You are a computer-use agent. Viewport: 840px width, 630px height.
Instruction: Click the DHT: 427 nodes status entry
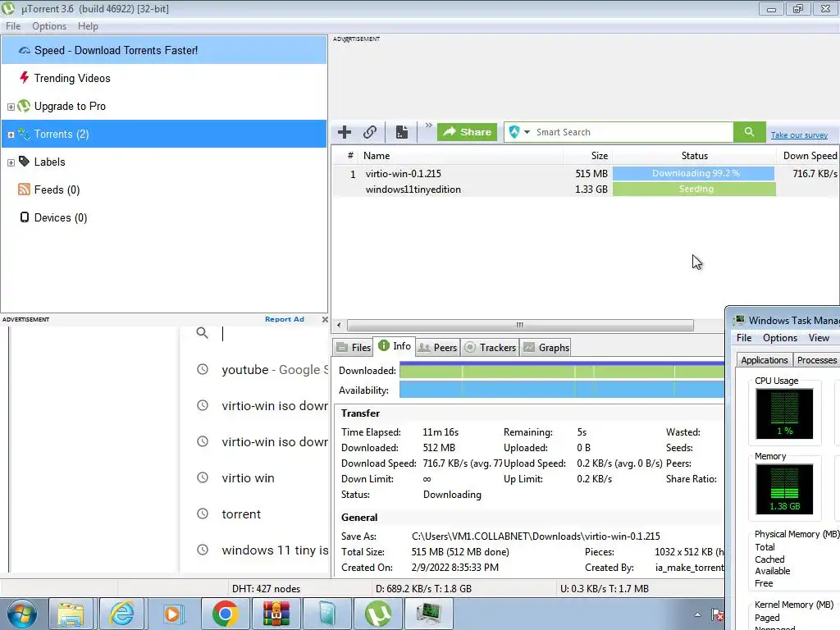267,589
